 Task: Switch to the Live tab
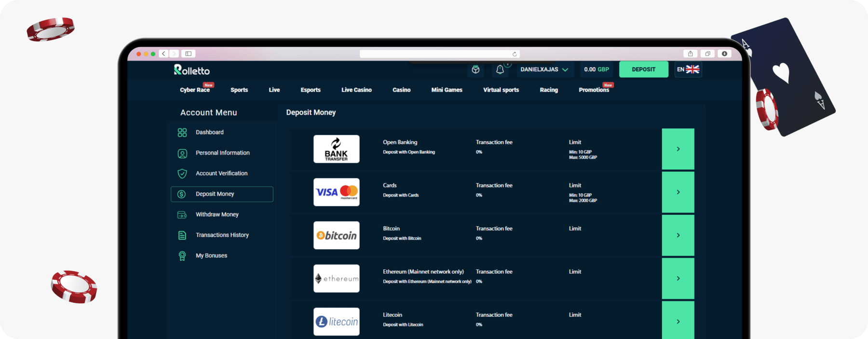274,90
